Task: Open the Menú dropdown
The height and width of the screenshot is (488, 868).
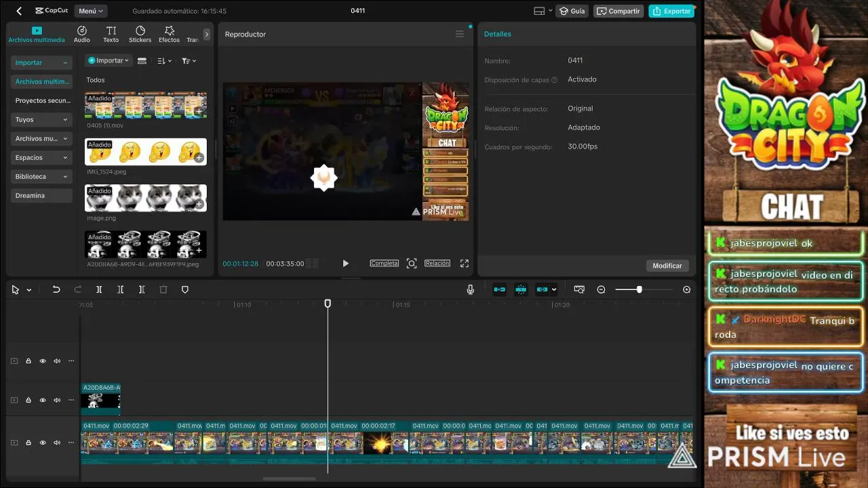Action: (x=91, y=11)
